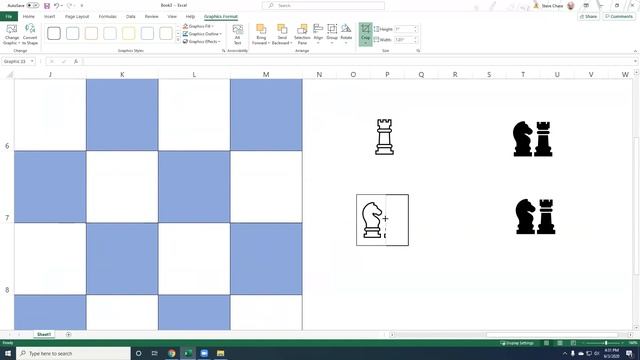Screen dimensions: 640x360
Task: Toggle the Crop tool
Action: [x=365, y=34]
